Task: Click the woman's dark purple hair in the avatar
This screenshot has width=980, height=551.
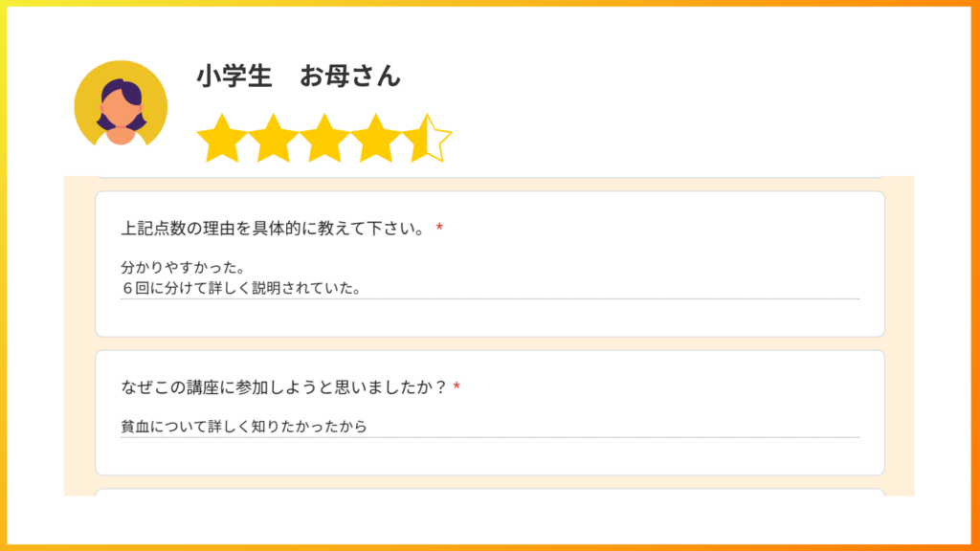Action: (x=122, y=93)
